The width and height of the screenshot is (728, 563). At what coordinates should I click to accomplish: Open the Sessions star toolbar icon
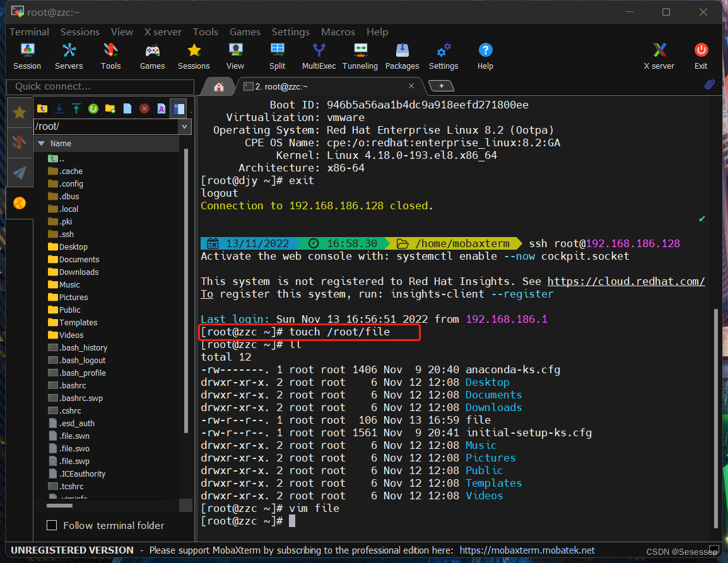[194, 56]
